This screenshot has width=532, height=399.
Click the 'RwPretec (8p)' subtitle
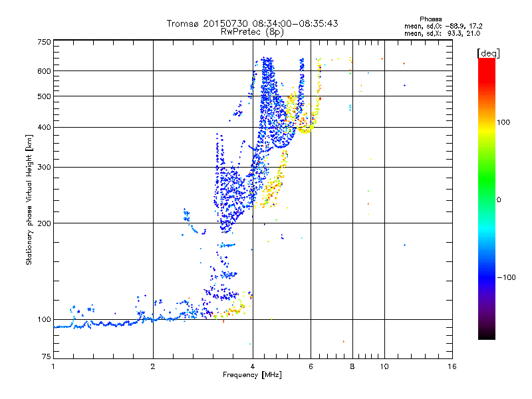pyautogui.click(x=252, y=32)
